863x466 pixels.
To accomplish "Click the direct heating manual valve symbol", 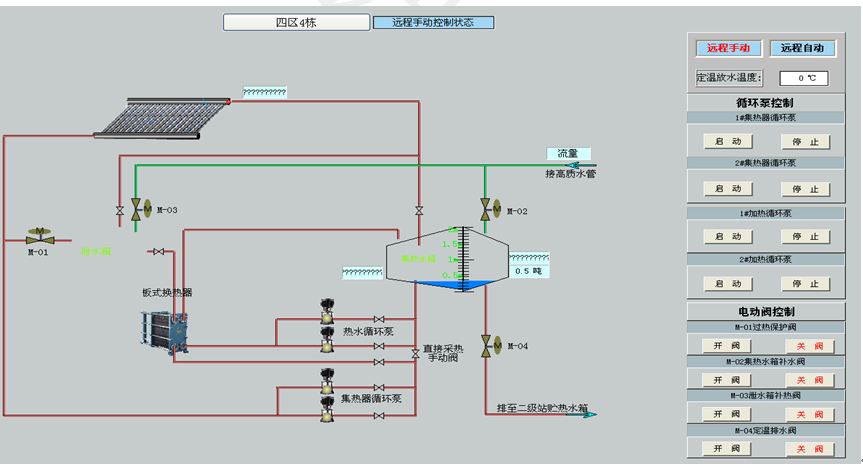I will (416, 353).
